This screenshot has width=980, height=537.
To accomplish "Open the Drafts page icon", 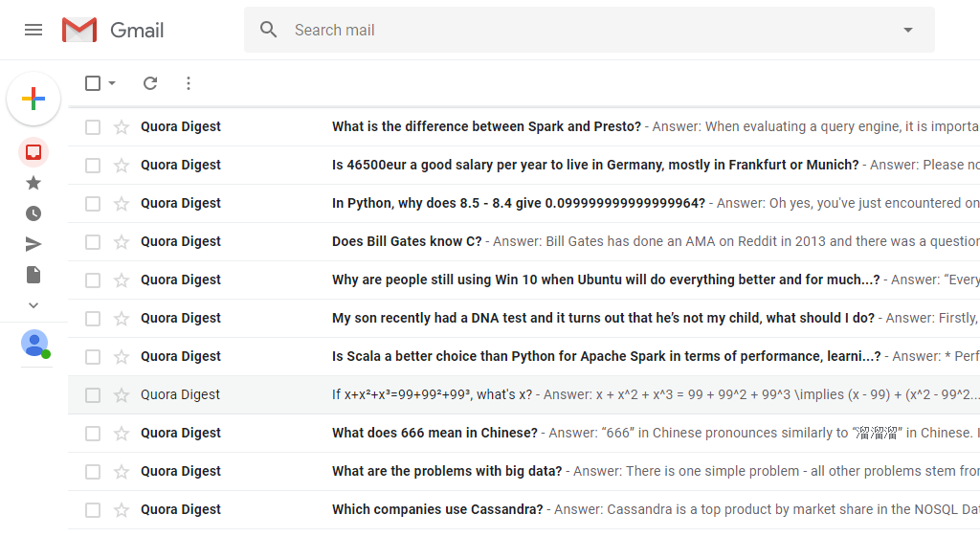I will tap(33, 275).
